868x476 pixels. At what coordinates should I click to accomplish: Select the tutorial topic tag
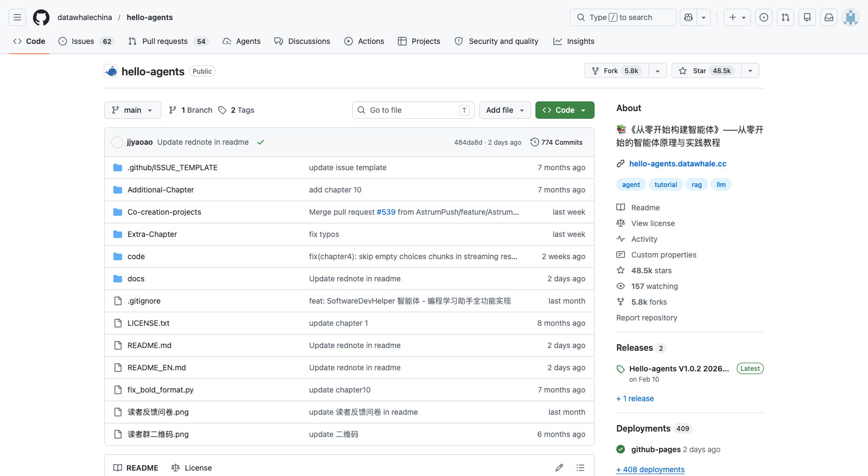click(666, 185)
